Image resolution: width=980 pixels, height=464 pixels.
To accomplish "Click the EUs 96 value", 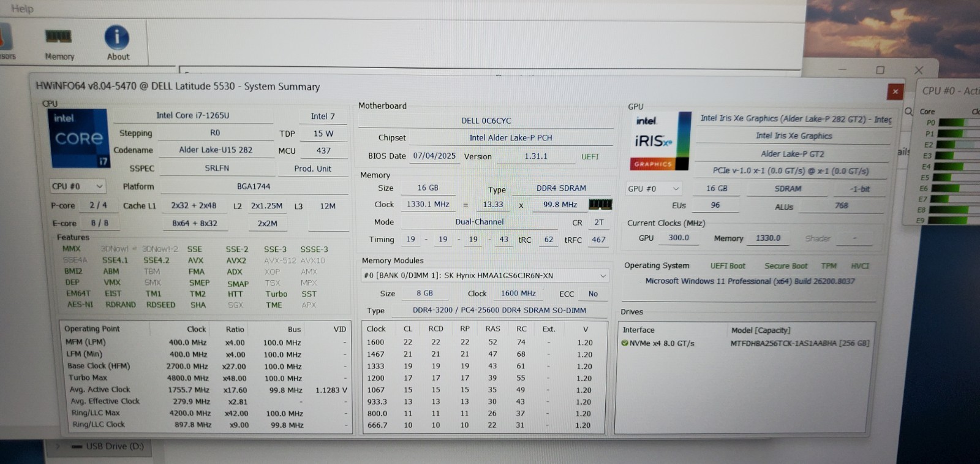I will [x=715, y=205].
